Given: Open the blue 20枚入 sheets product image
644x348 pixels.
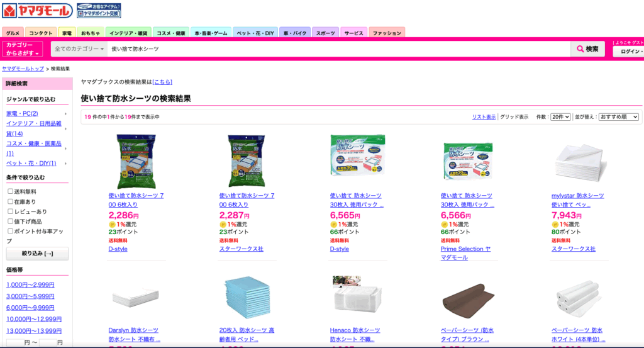Looking at the screenshot, I should pos(247,298).
